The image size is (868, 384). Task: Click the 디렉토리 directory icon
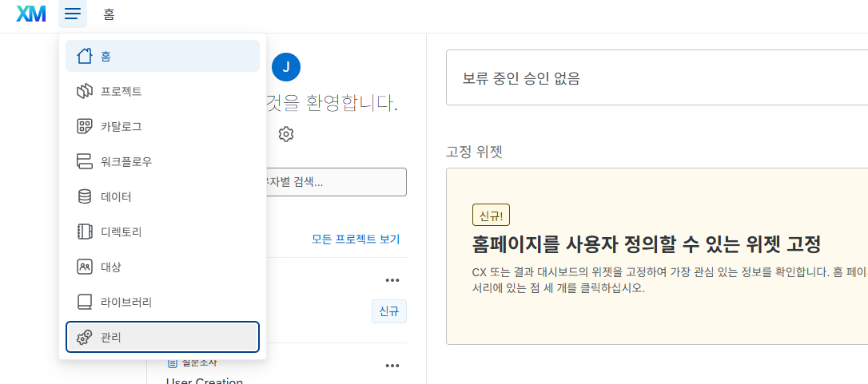pos(84,232)
